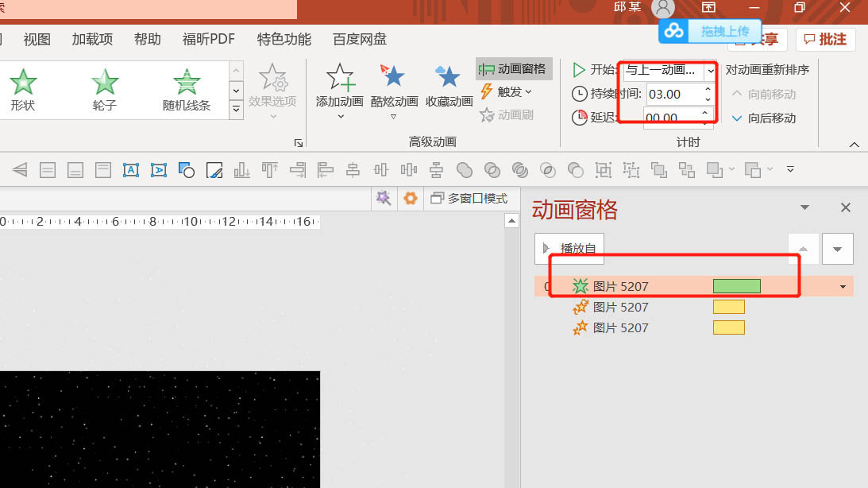
Task: Open animation pane options arrow
Action: click(x=805, y=207)
